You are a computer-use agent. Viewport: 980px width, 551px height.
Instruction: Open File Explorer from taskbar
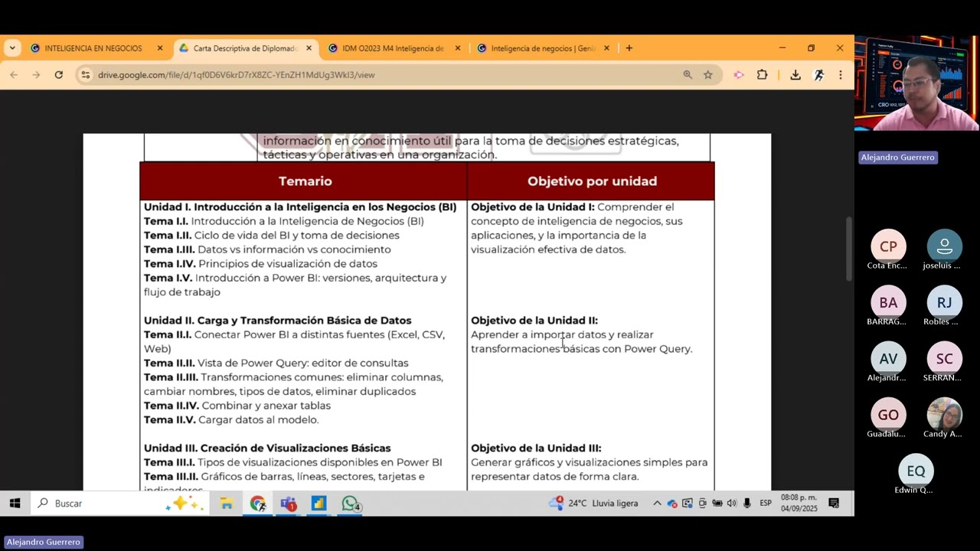click(x=227, y=504)
